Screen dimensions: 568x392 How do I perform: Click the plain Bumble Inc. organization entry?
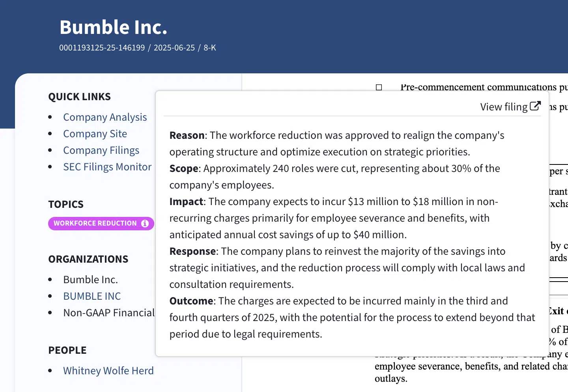pyautogui.click(x=90, y=280)
